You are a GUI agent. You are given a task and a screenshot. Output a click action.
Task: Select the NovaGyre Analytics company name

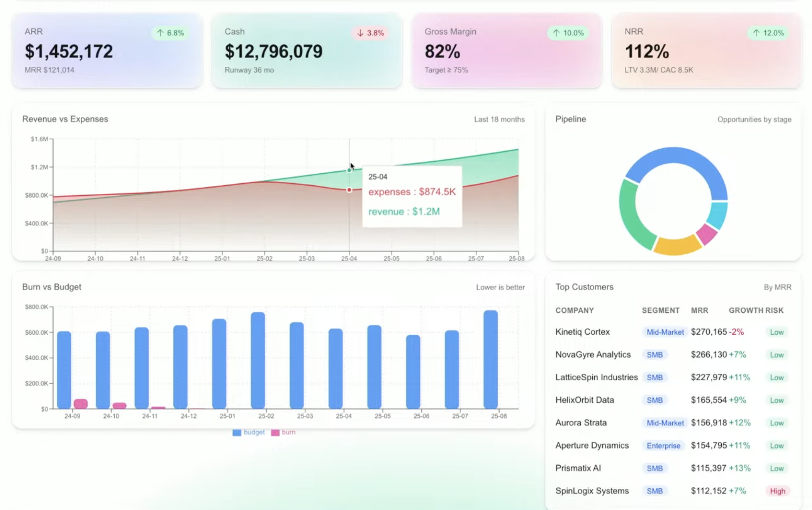coord(593,355)
